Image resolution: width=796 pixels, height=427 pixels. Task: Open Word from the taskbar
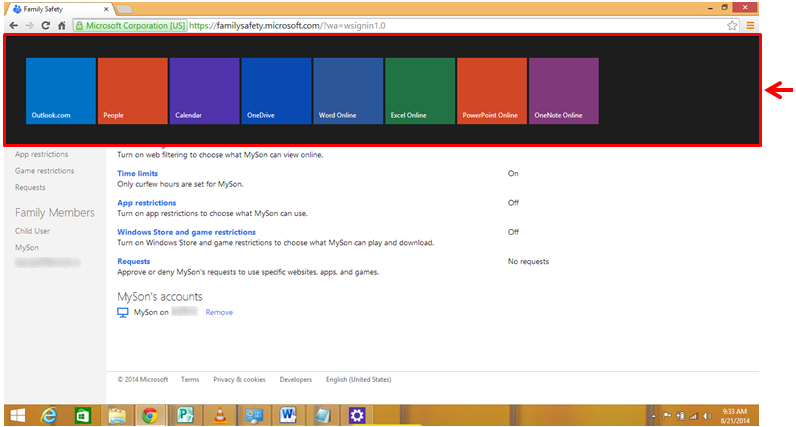288,415
